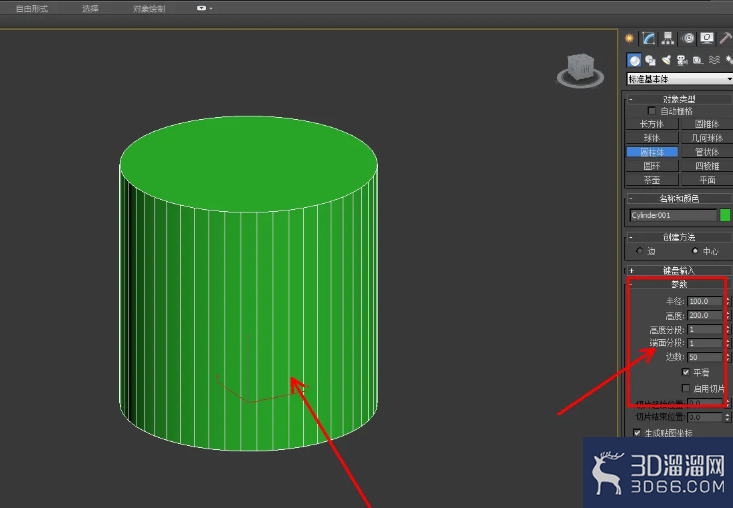
Task: Click the 半径 spinner arrows
Action: (x=727, y=301)
